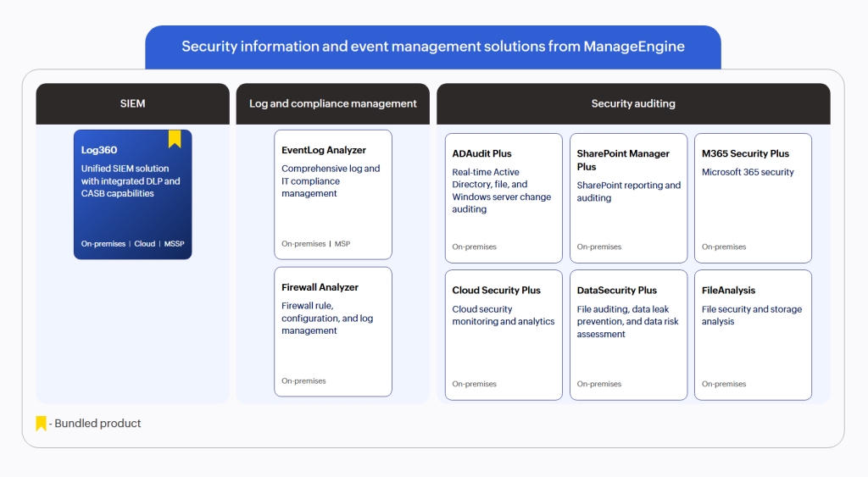Click 'On-premises' label on Cloud Security Plus card

coord(475,384)
